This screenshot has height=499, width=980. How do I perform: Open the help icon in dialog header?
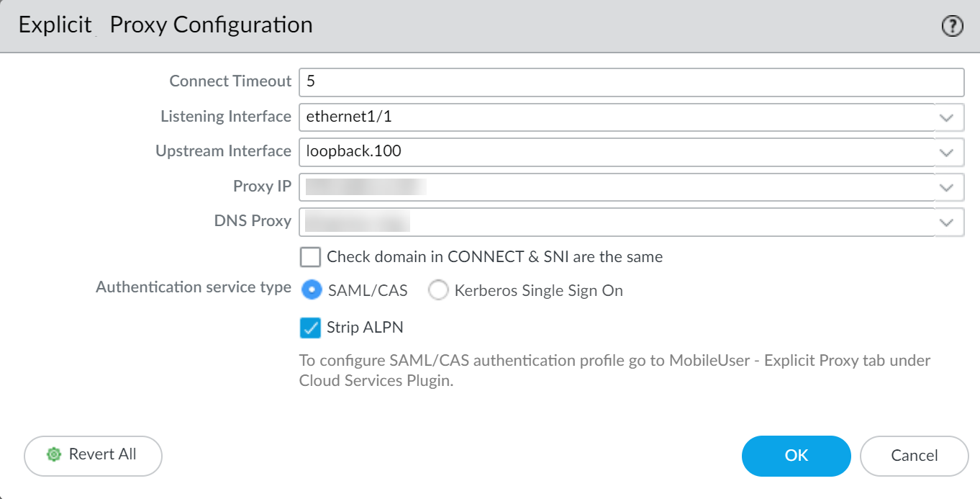pos(952,27)
